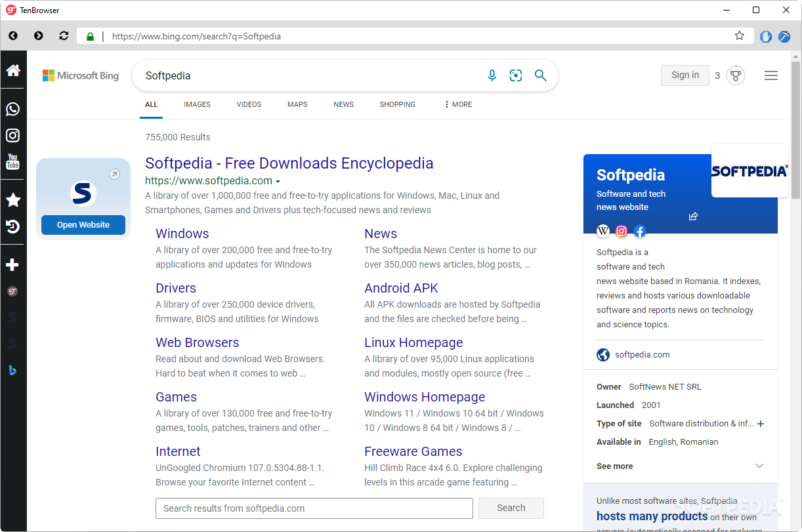Switch to IMAGES tab

pyautogui.click(x=197, y=104)
